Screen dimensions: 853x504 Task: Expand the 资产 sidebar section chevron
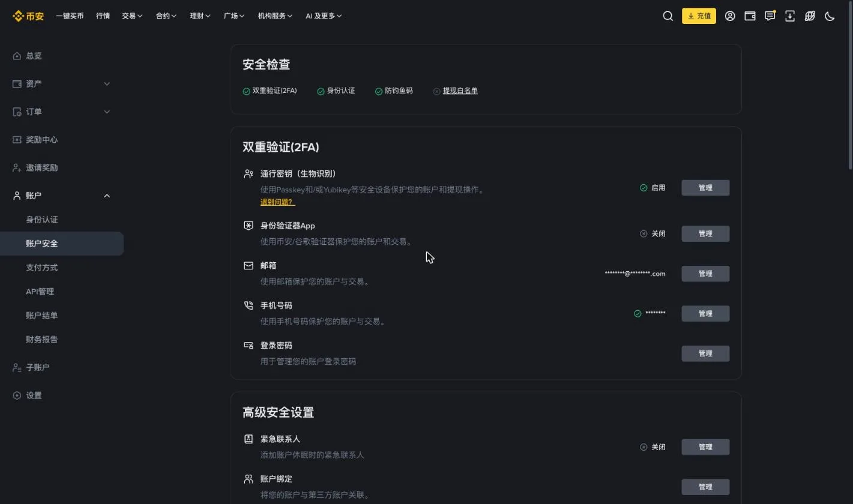click(x=107, y=84)
